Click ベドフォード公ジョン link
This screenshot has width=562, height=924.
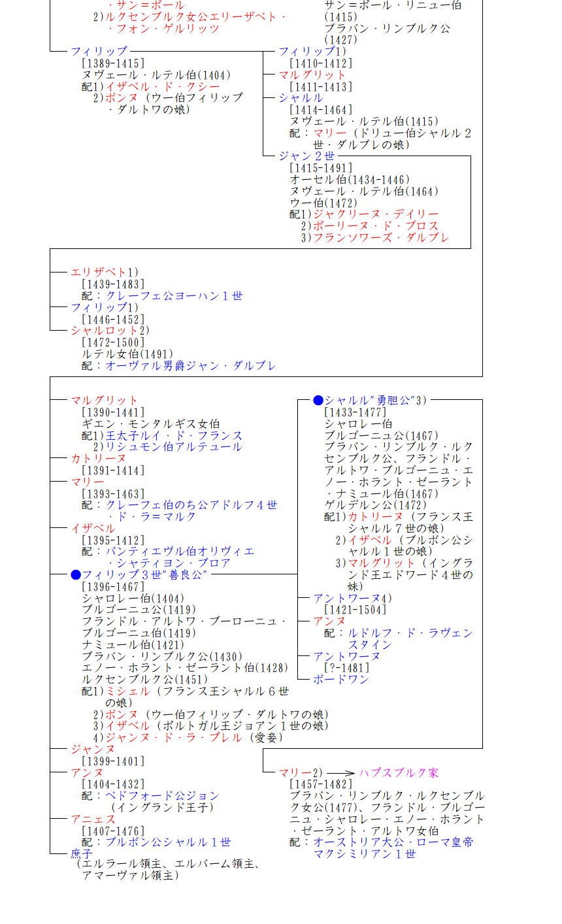pyautogui.click(x=162, y=796)
